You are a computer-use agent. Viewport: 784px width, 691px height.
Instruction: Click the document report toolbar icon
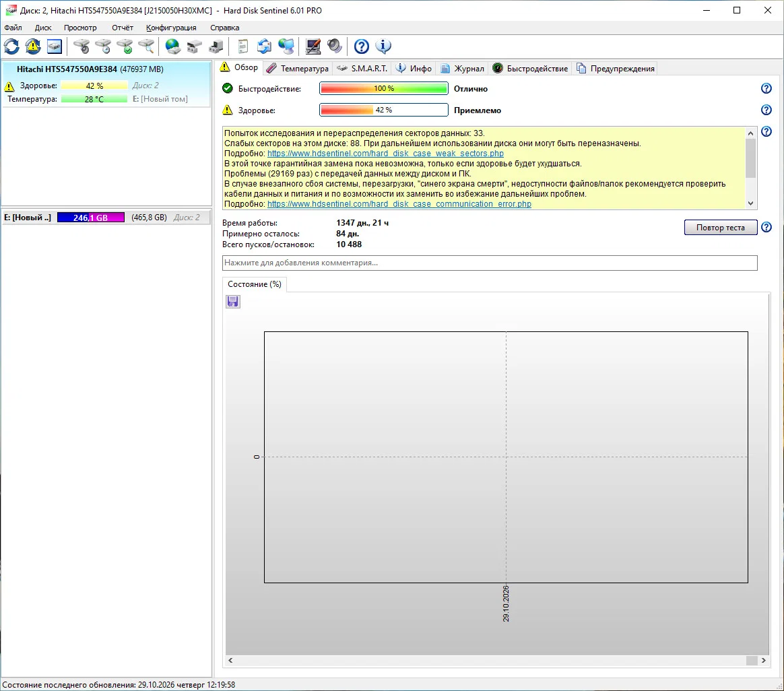pos(243,46)
